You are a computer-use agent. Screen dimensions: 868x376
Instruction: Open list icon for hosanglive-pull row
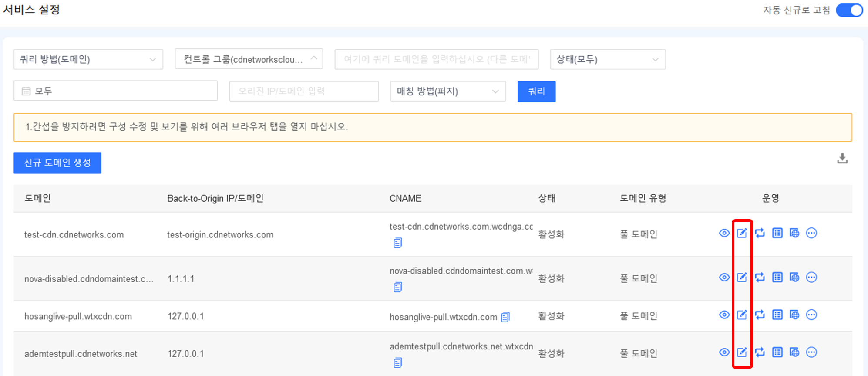(777, 315)
